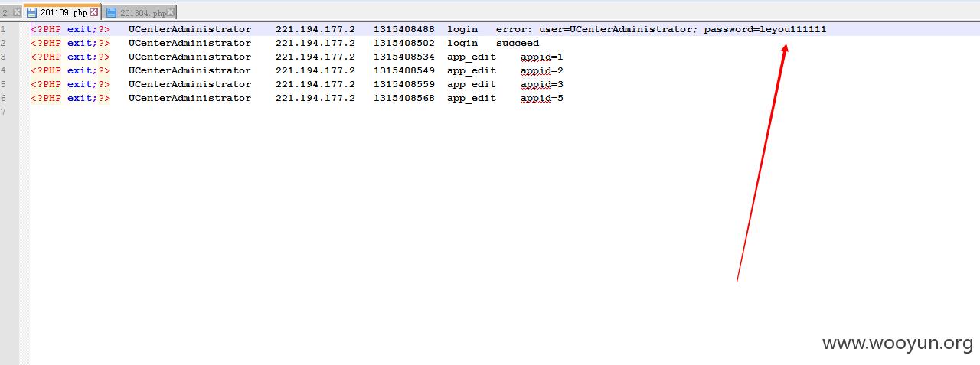Click user=UCenterAdministrator; in the error line
This screenshot has height=365, width=980.
click(618, 29)
